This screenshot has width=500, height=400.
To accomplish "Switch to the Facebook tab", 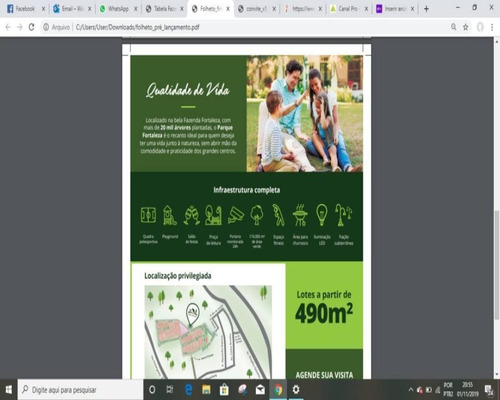I will [26, 9].
